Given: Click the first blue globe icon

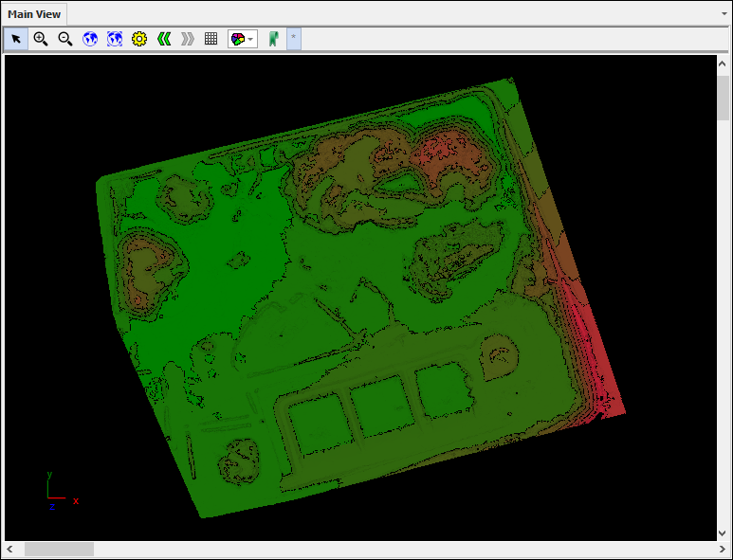Looking at the screenshot, I should point(90,39).
